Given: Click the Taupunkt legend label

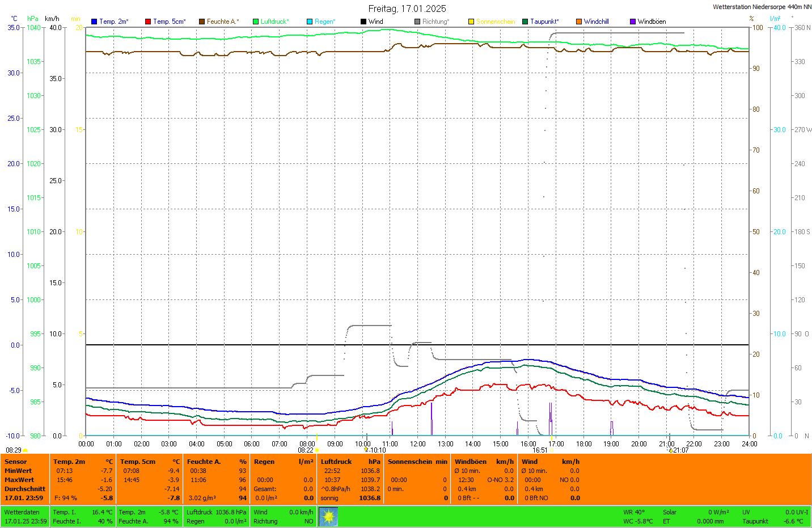Looking at the screenshot, I should click(x=544, y=22).
